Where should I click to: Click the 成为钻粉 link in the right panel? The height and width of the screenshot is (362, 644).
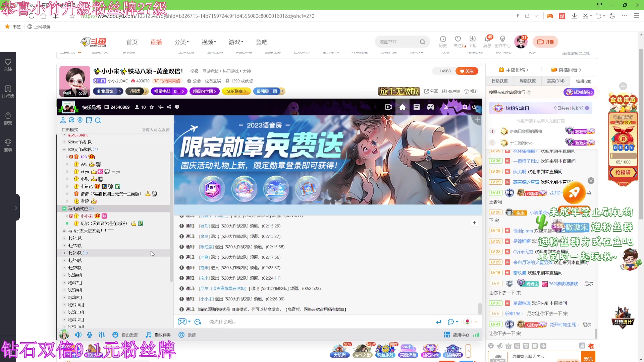tap(579, 92)
